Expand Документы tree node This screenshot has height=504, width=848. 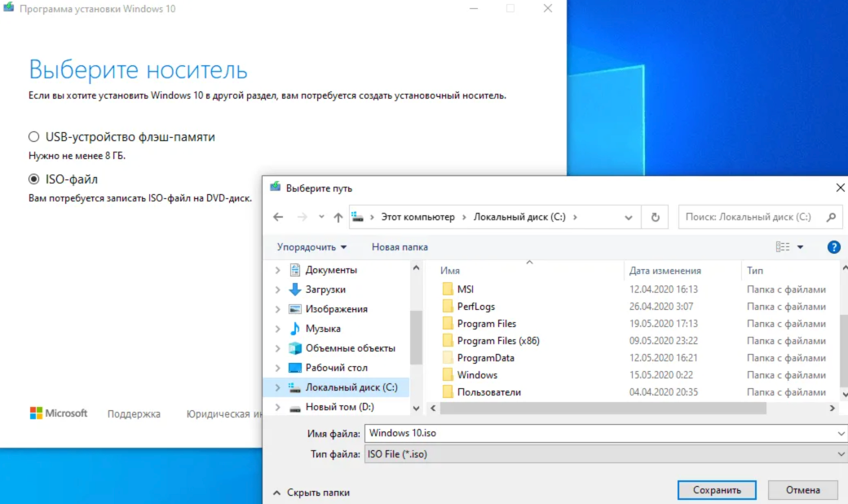[277, 270]
